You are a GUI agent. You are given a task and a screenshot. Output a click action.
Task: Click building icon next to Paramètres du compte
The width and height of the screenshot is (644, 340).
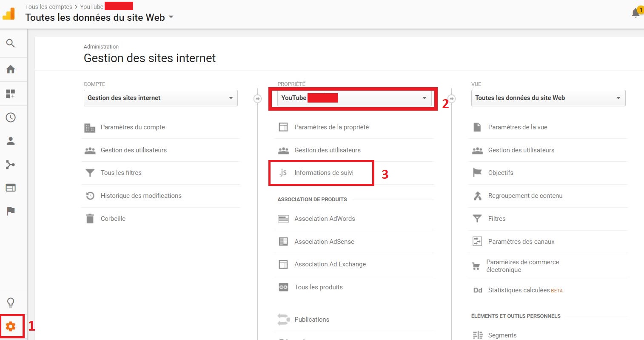pyautogui.click(x=90, y=128)
